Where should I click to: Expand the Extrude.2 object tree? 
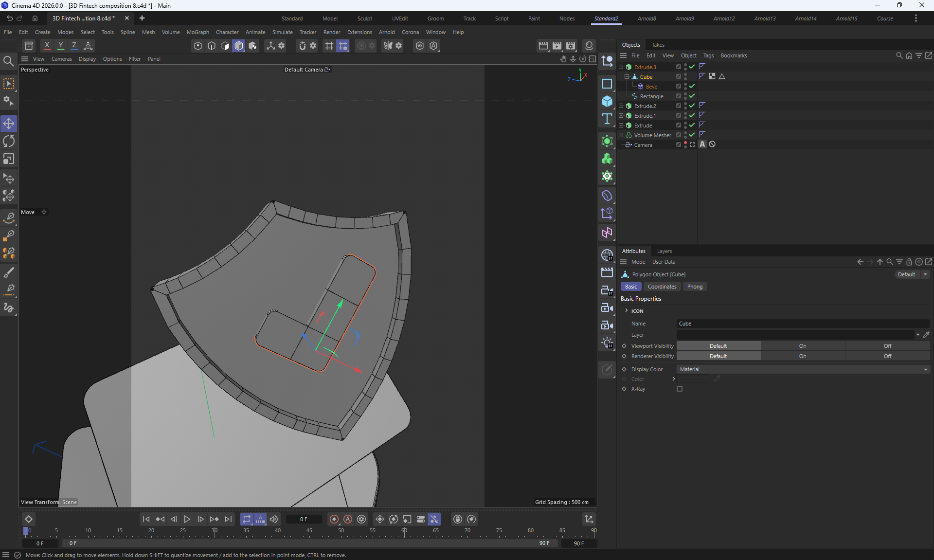[621, 106]
